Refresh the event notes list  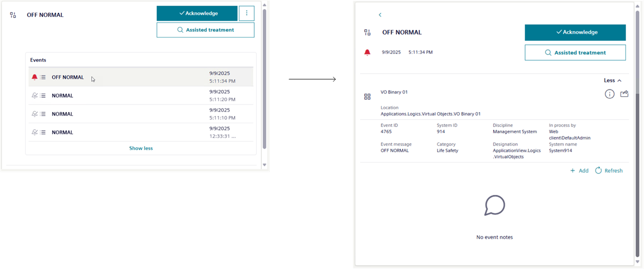click(609, 171)
